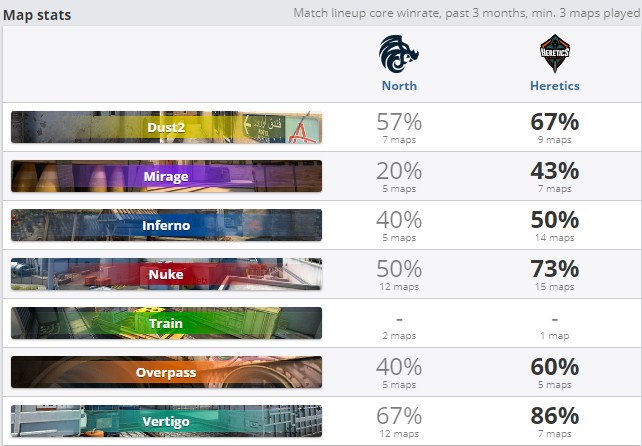Viewport: 642px width, 446px height.
Task: Click North's 57% Dust2 winrate
Action: [399, 123]
